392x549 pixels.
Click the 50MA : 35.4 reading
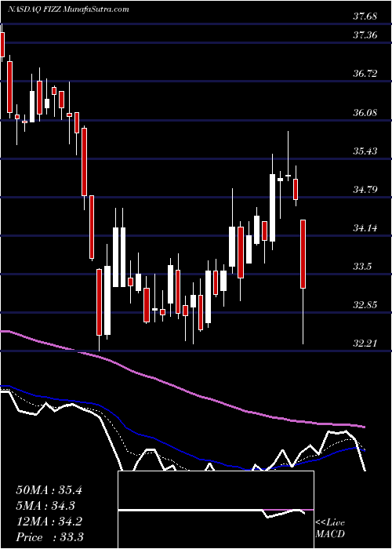(x=49, y=490)
